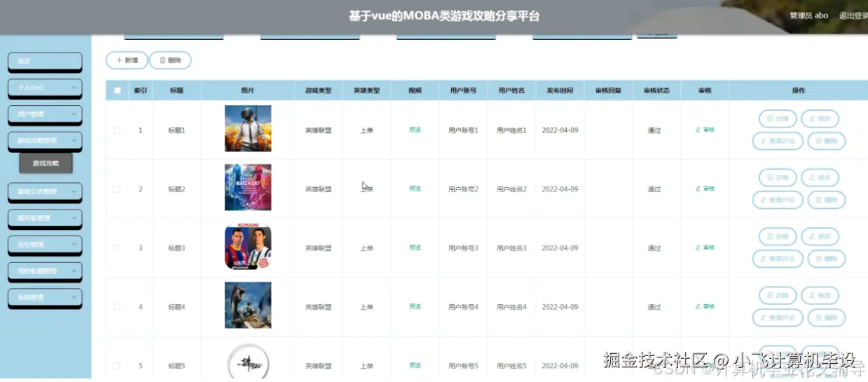The width and height of the screenshot is (868, 382).
Task: Tick the select-all checkbox in table header
Action: [x=117, y=90]
